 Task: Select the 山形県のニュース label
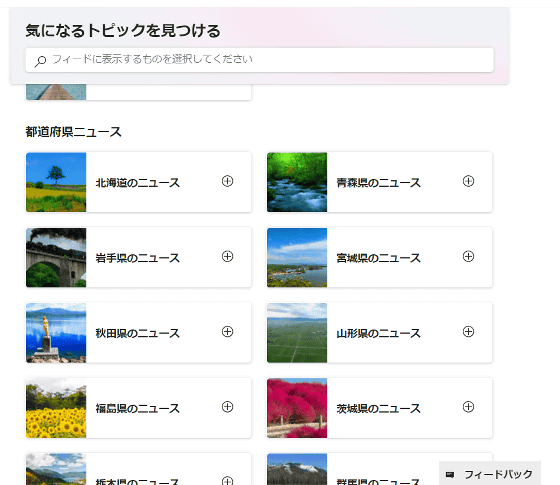click(379, 333)
